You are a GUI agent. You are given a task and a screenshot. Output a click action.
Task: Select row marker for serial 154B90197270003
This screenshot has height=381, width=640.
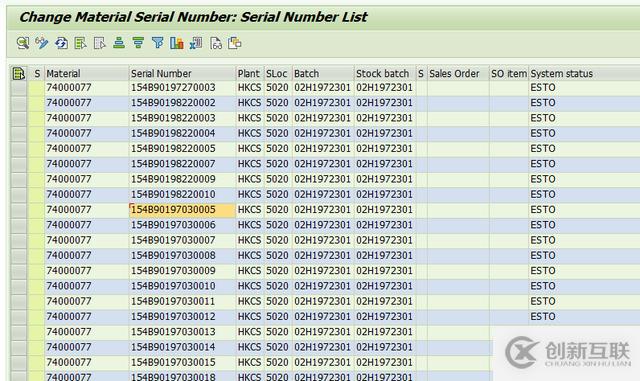19,88
